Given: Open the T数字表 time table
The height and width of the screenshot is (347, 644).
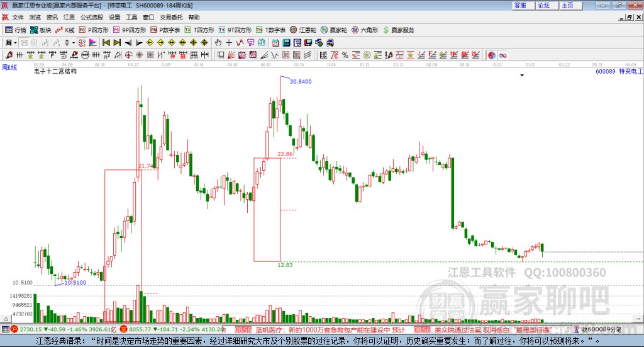Looking at the screenshot, I should [270, 30].
